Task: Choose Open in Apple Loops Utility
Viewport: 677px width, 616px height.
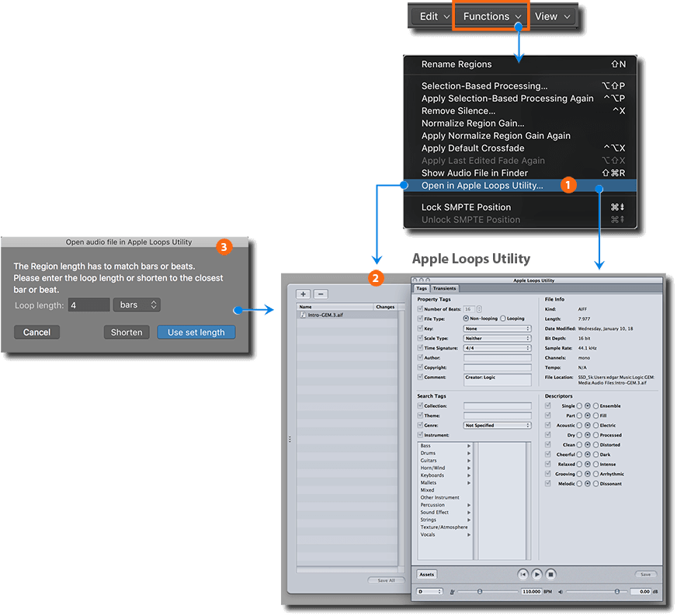Action: [x=520, y=186]
